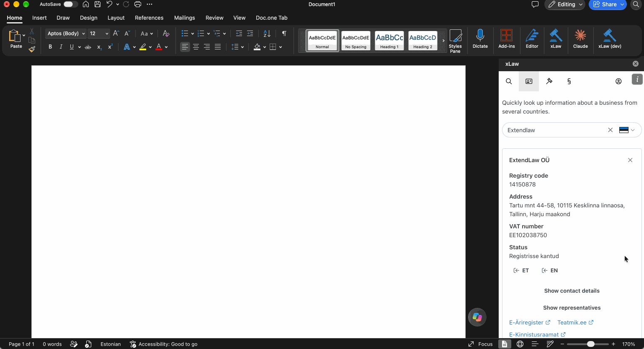Screen dimensions: 644x349
Task: Apply the Heading 1 style thumbnail
Action: (389, 41)
